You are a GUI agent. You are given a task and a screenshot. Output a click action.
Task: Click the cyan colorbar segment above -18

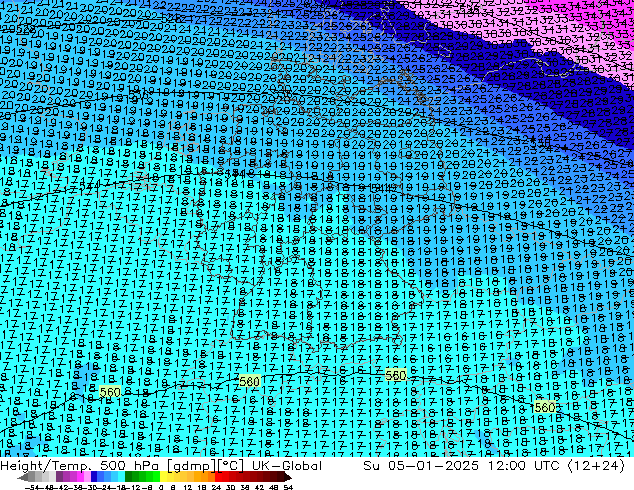[121, 478]
